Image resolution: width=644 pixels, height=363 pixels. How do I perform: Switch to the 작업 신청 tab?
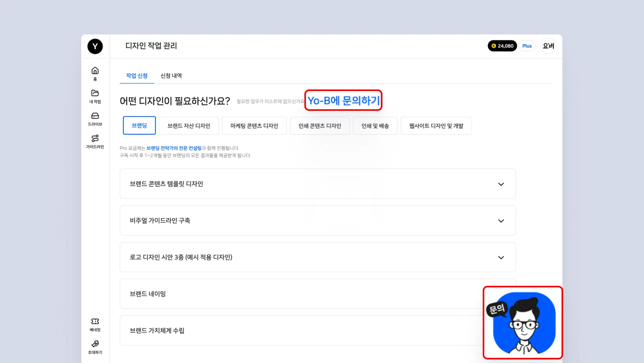pos(137,76)
